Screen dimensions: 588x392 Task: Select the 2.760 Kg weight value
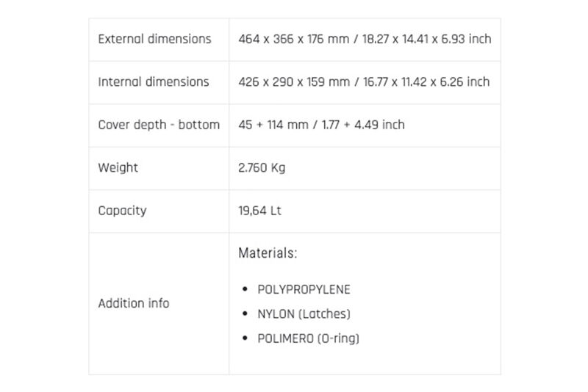click(262, 167)
